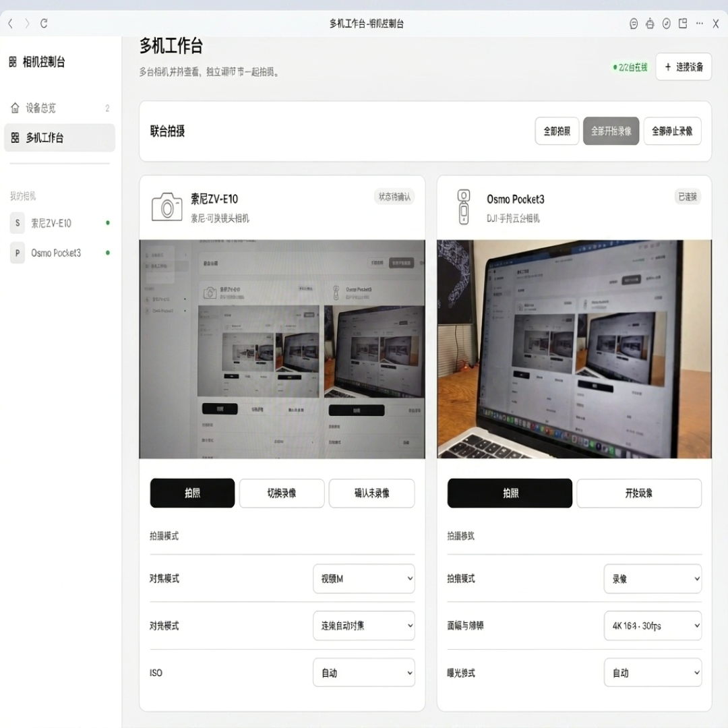Open the 视频M dropdown
The height and width of the screenshot is (728, 728).
[364, 578]
